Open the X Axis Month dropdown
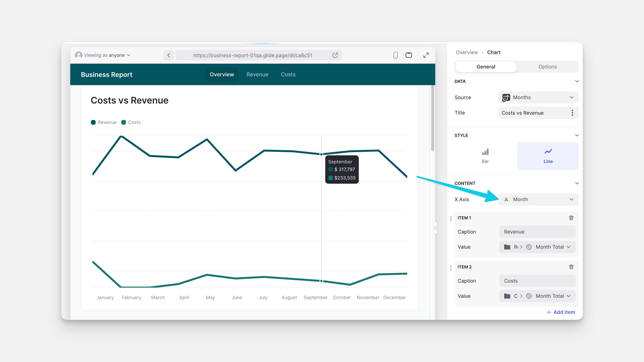 point(538,199)
